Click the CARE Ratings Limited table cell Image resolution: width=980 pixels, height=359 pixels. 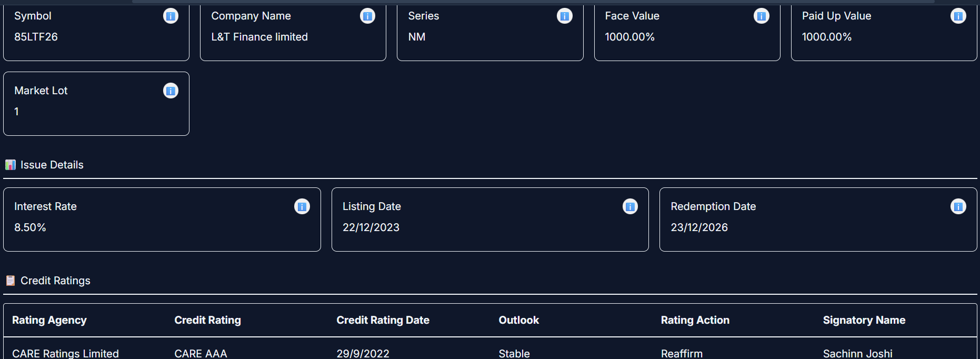coord(65,353)
